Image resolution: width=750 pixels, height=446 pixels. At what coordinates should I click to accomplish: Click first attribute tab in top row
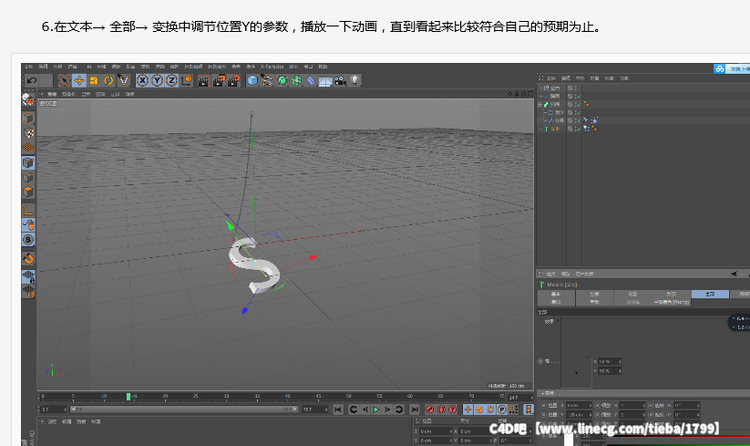point(556,294)
